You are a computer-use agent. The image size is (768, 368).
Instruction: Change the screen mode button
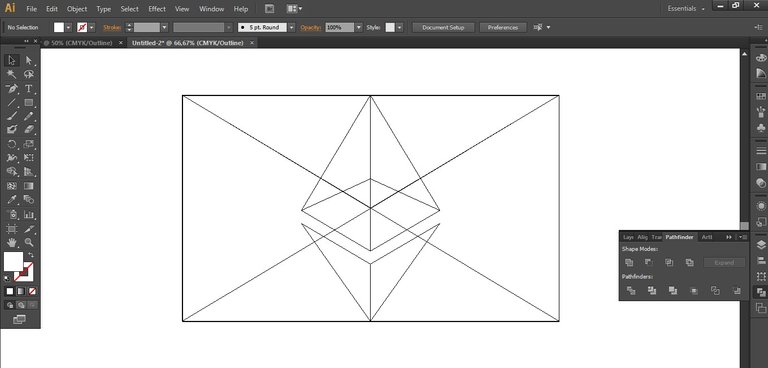pos(20,319)
